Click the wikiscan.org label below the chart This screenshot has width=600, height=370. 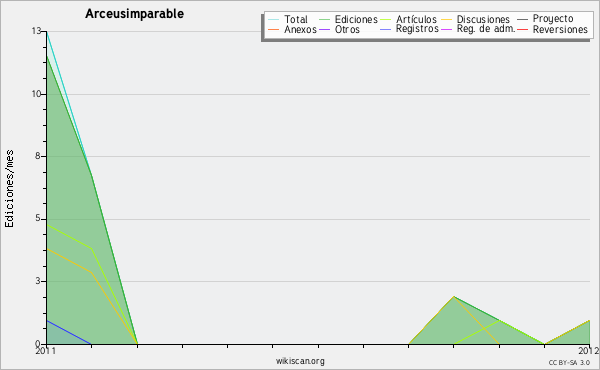[x=300, y=361]
